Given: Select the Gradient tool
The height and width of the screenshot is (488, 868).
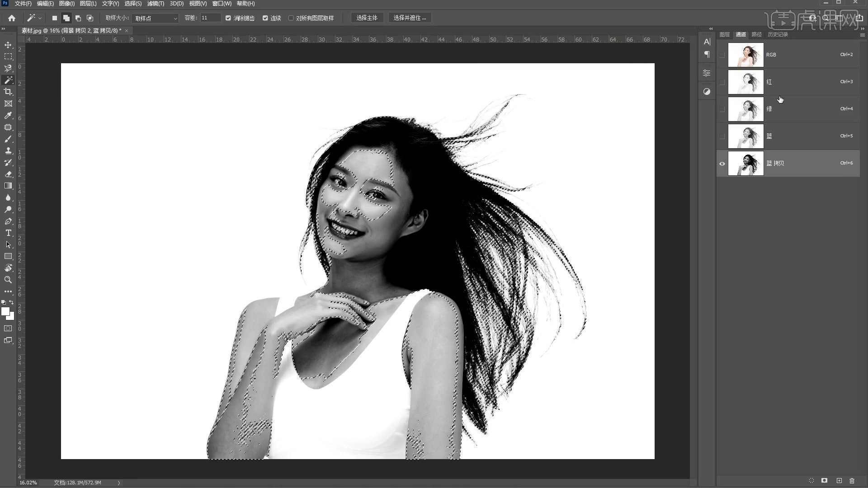Looking at the screenshot, I should 8,186.
